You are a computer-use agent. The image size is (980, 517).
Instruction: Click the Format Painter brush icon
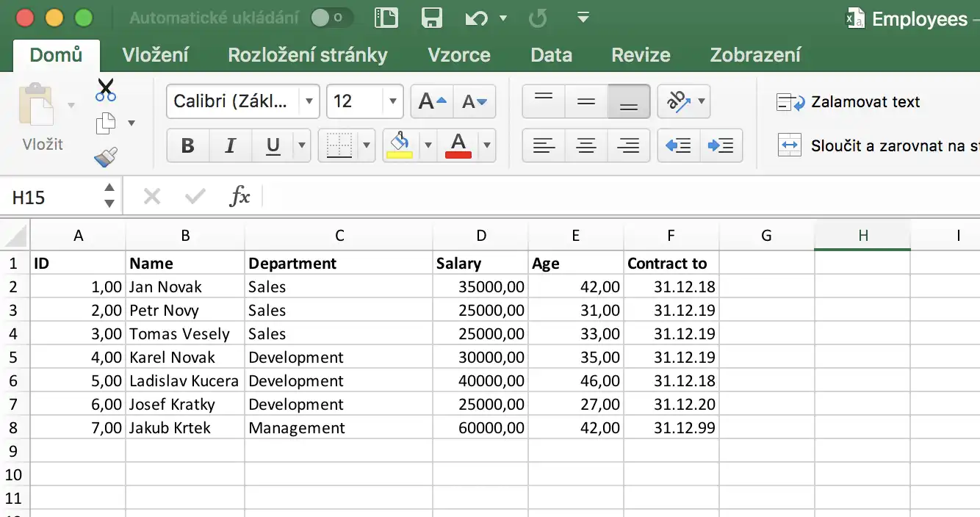[x=106, y=157]
